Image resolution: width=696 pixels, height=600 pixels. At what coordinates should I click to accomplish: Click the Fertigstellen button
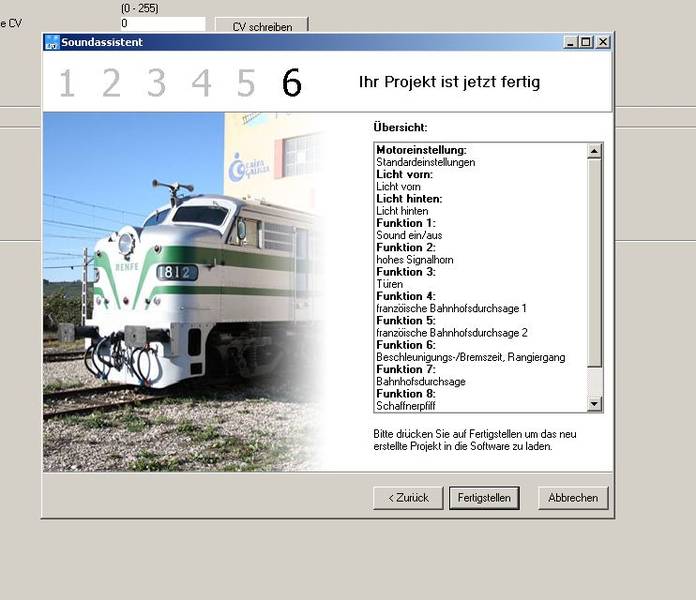484,498
